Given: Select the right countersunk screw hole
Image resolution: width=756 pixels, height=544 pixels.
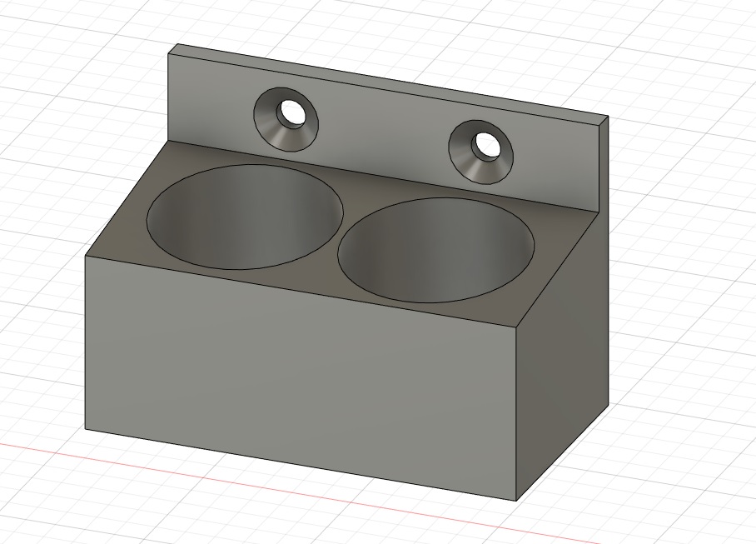Looking at the screenshot, I should pyautogui.click(x=480, y=152).
